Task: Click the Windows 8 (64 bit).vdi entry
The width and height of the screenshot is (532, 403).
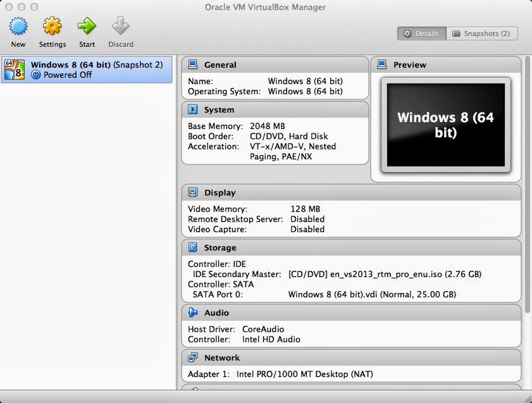Action: click(372, 294)
